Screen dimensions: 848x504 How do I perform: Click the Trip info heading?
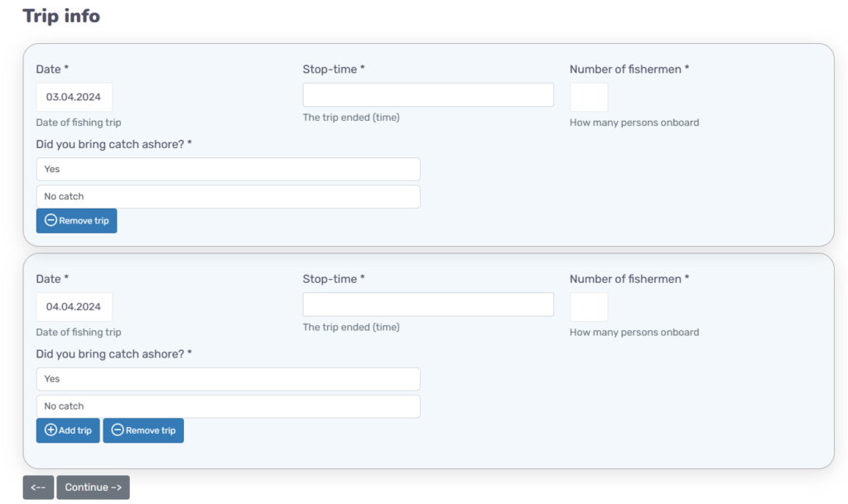pyautogui.click(x=61, y=16)
